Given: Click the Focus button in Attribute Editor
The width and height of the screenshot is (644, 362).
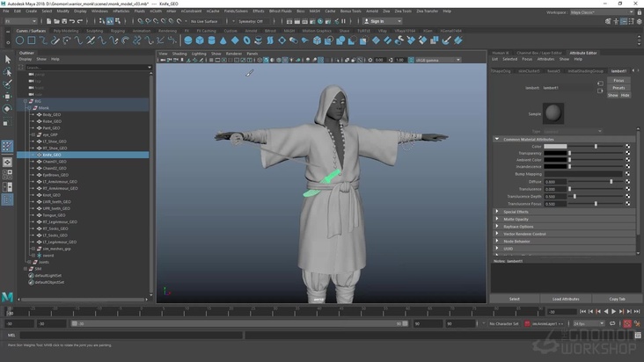Looking at the screenshot, I should 618,80.
